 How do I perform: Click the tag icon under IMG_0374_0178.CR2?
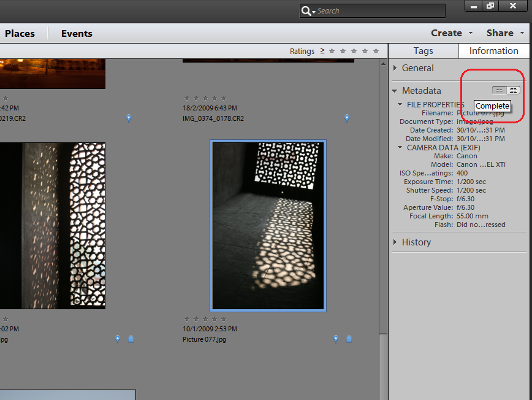click(x=347, y=118)
